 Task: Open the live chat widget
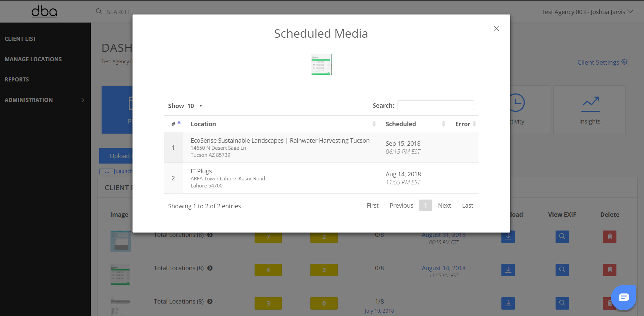coord(623,297)
